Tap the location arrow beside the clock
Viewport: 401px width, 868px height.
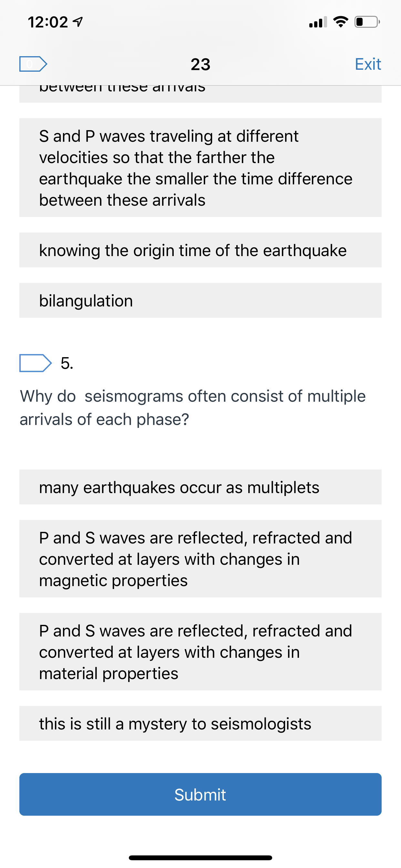pos(78,22)
